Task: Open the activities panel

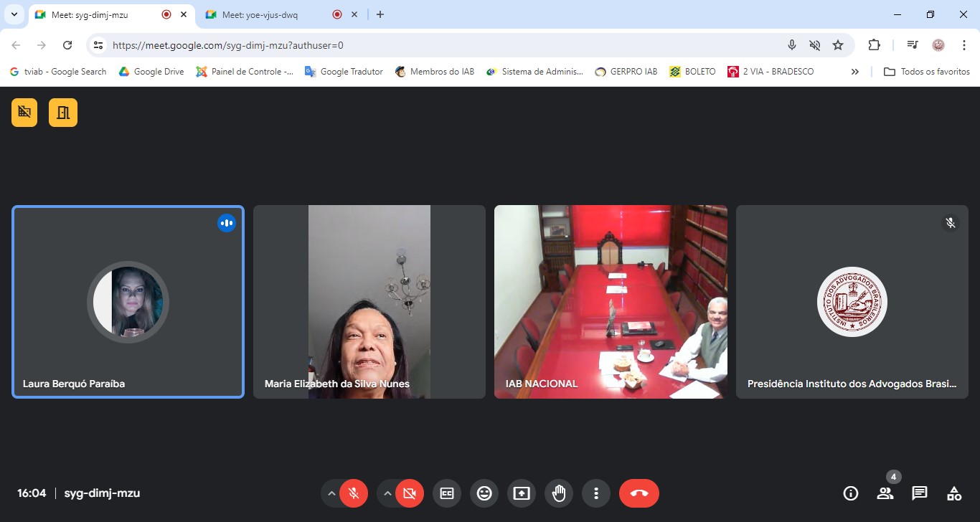Action: 954,493
